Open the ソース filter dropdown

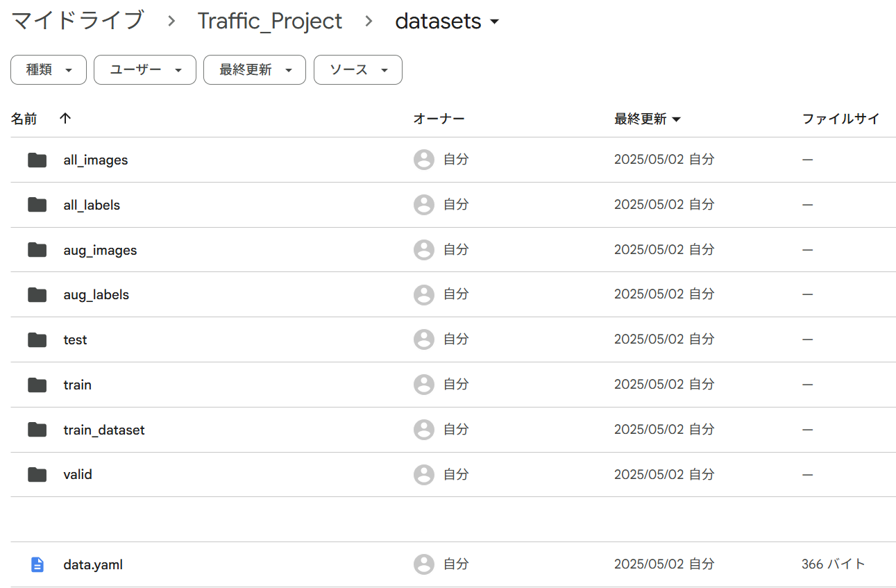(358, 70)
